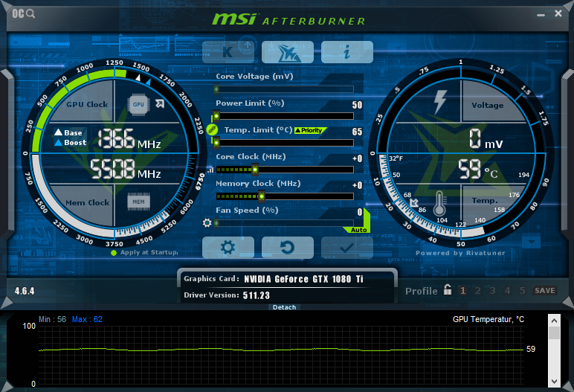Click the Core Clock +0 value
Screen dimensions: 574x392
pyautogui.click(x=358, y=158)
